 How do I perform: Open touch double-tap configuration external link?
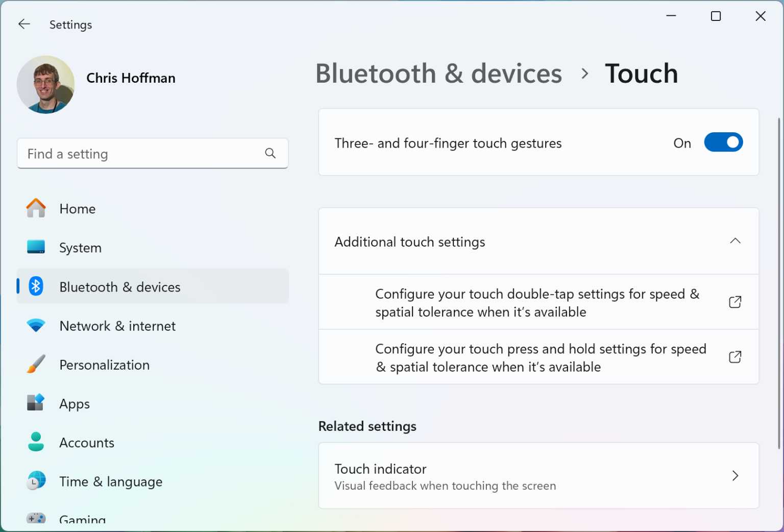734,302
